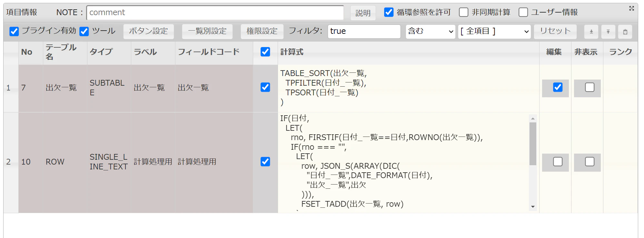
Task: Check the 非表示 checkbox for 出欠一覧 row
Action: coord(590,87)
